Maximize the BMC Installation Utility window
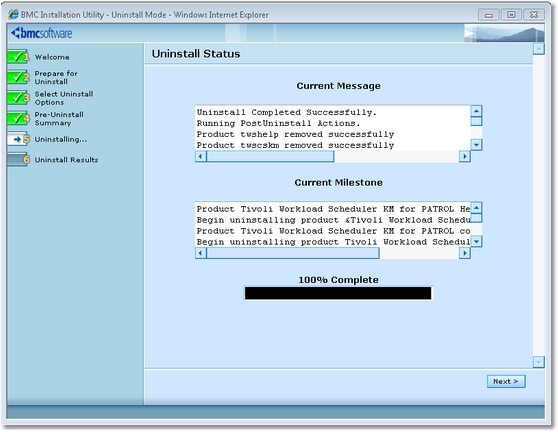This screenshot has height=432, width=558. click(x=511, y=15)
